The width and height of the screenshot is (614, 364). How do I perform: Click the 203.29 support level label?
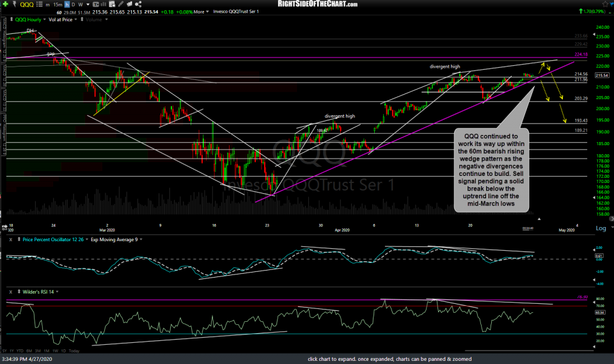click(x=581, y=99)
